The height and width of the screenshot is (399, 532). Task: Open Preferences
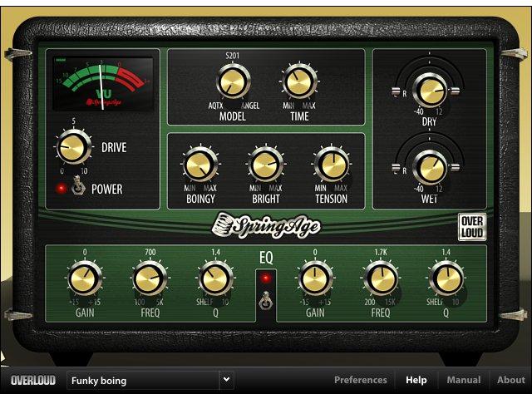coord(360,380)
